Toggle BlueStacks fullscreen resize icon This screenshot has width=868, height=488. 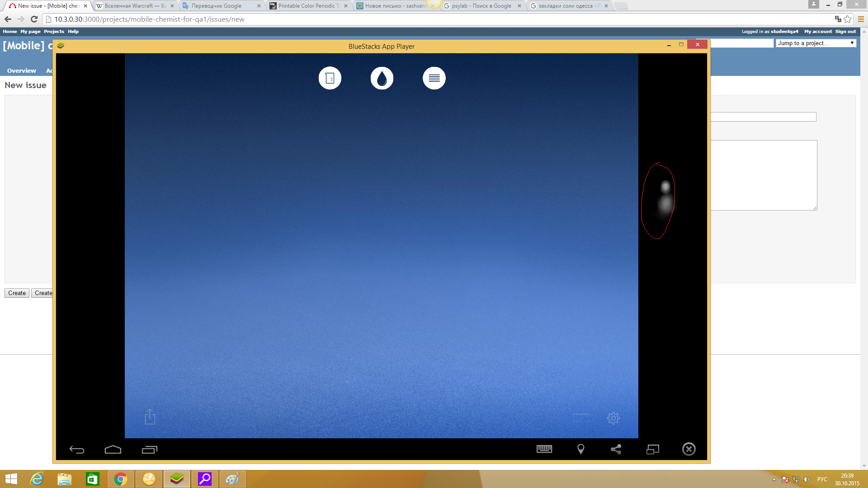coord(652,449)
